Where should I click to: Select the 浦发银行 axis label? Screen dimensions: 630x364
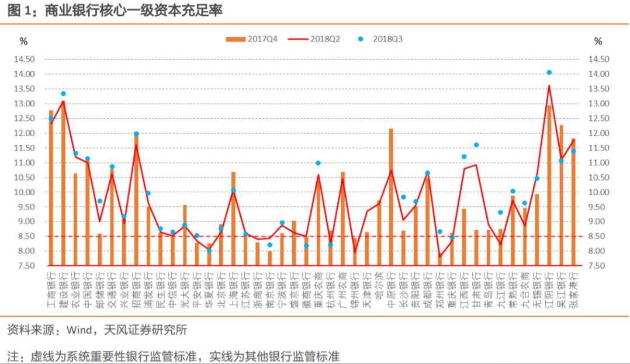click(148, 290)
